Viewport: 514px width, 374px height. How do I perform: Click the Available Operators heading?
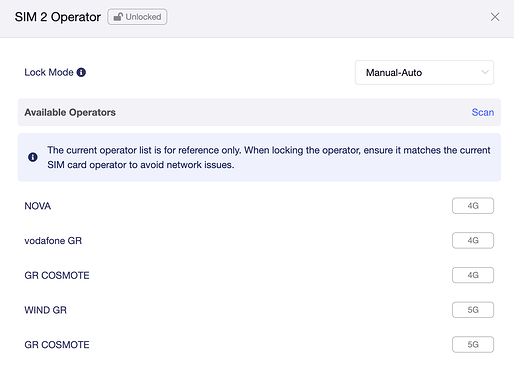(x=70, y=112)
